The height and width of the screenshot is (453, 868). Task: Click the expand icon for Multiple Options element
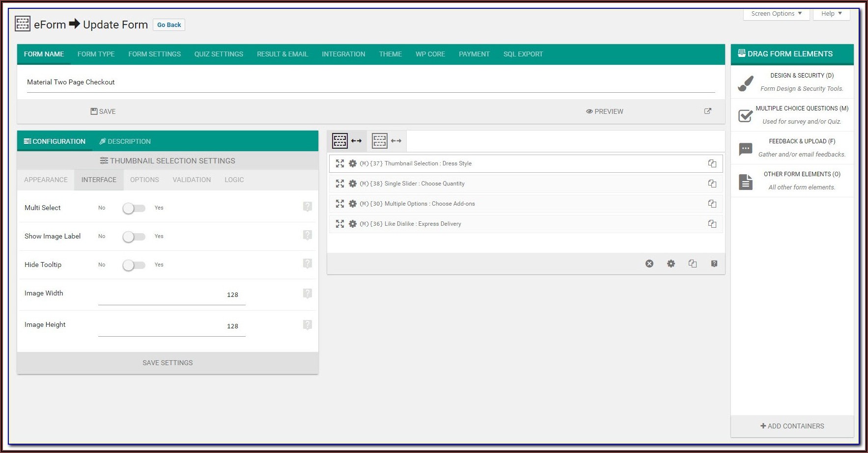tap(339, 204)
